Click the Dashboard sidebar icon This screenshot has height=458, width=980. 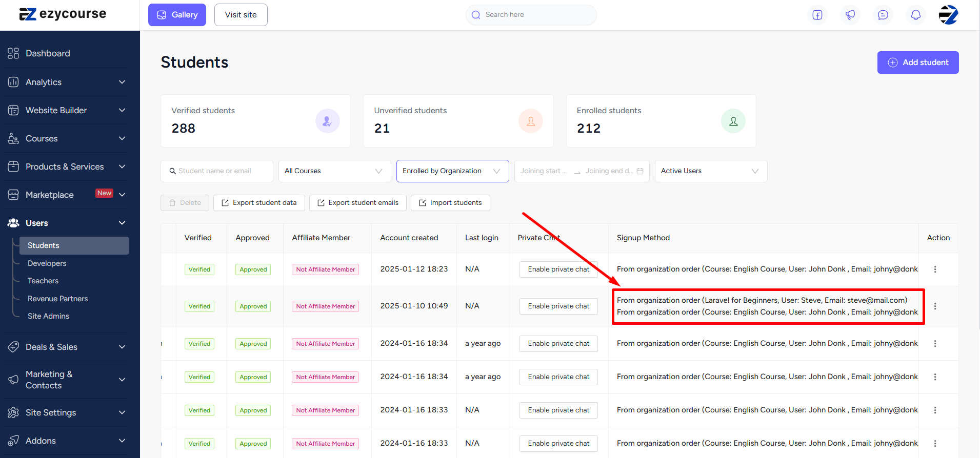coord(13,53)
